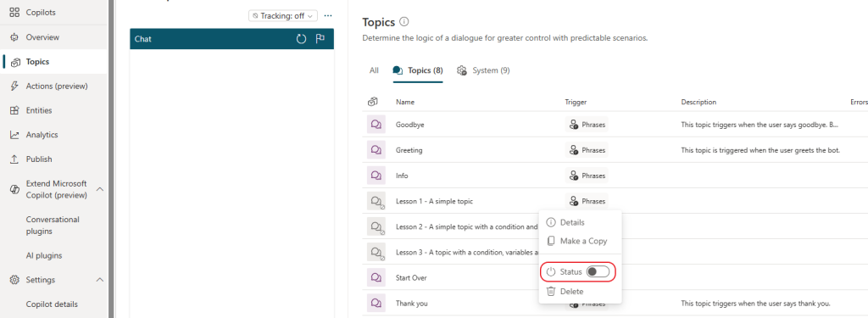This screenshot has width=868, height=318.
Task: Switch to the All tab
Action: [x=374, y=70]
